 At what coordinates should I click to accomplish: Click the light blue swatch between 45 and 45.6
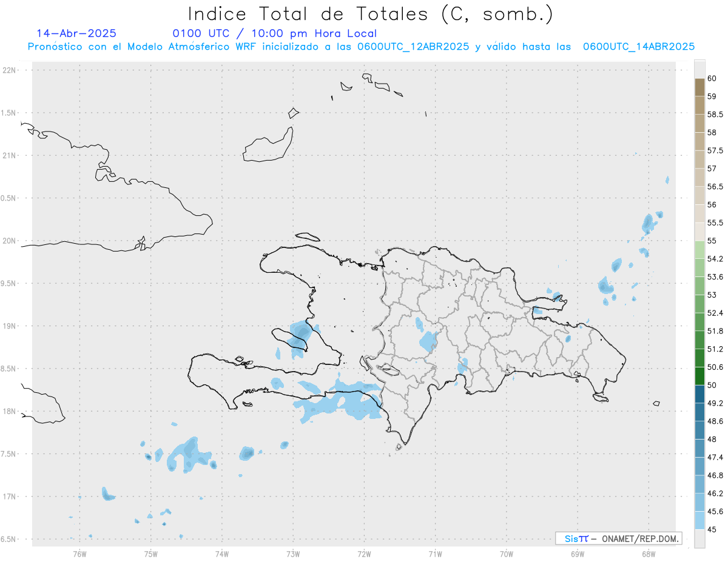click(699, 520)
